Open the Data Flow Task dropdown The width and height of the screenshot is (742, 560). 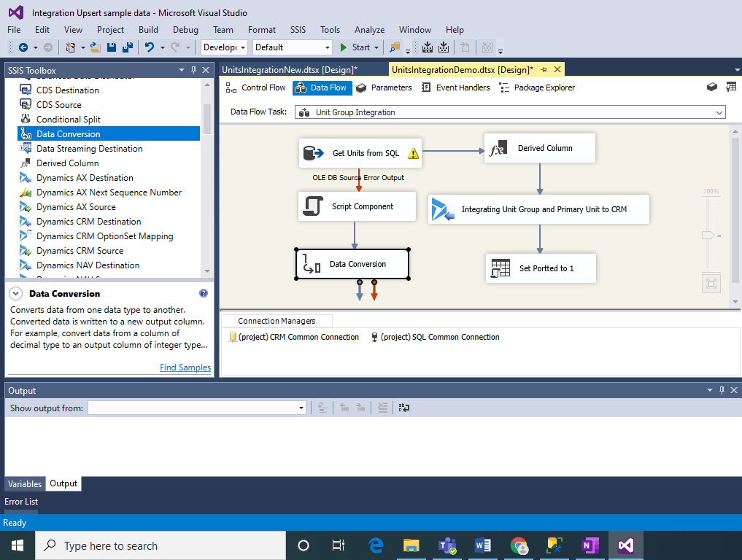pyautogui.click(x=719, y=112)
